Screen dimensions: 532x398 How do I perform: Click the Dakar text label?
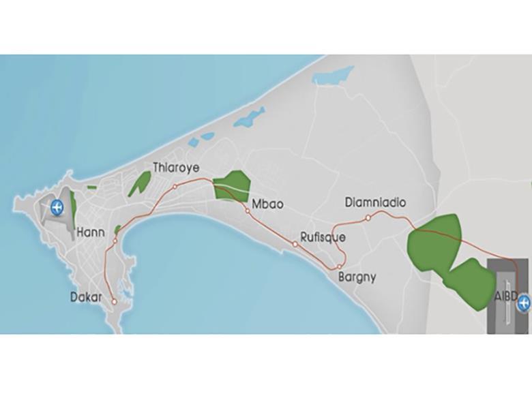(86, 297)
